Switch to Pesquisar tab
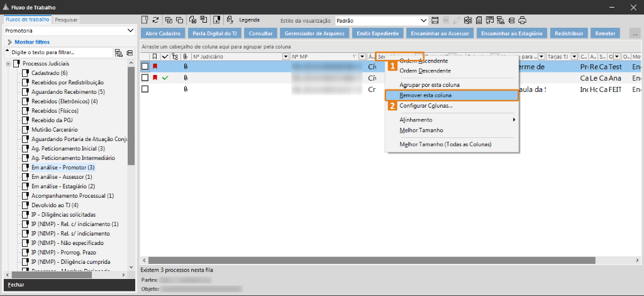The image size is (644, 296). point(65,20)
